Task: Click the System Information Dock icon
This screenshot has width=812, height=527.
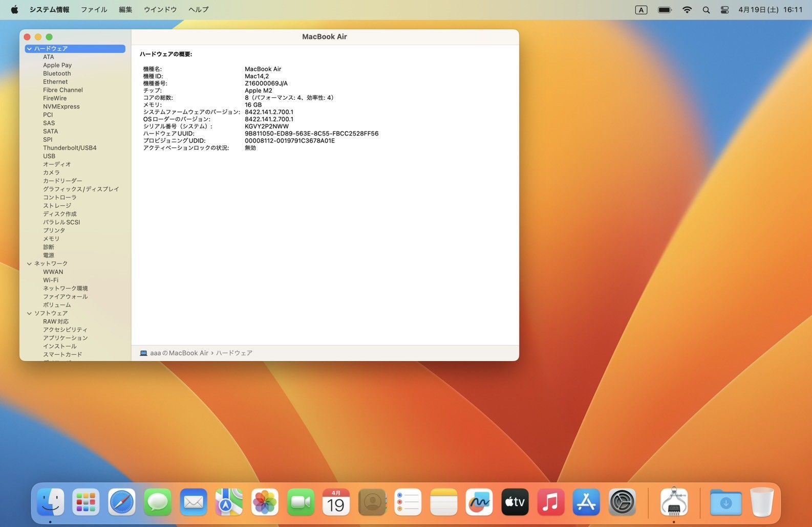Action: (x=674, y=502)
